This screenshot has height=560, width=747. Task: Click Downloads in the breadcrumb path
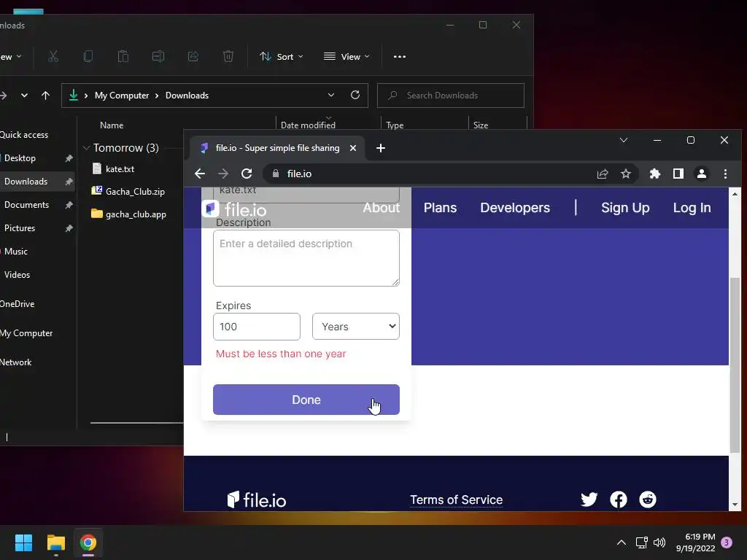187,96
